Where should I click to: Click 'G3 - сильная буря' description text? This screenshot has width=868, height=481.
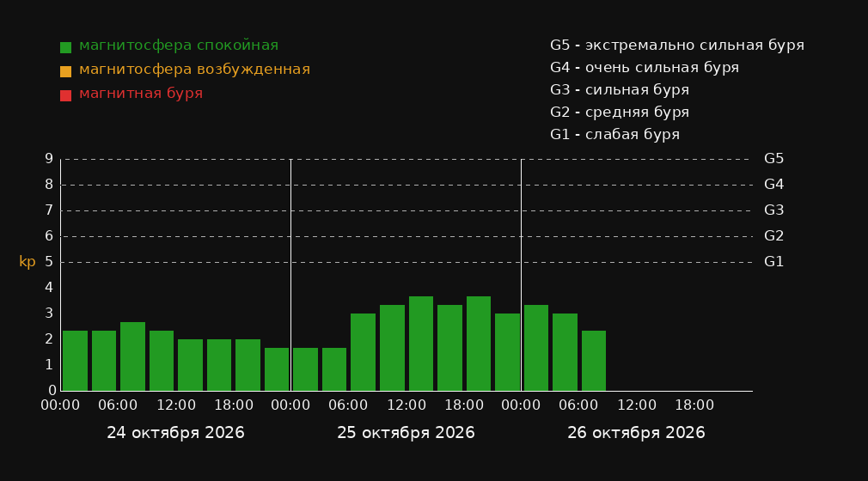pos(620,89)
